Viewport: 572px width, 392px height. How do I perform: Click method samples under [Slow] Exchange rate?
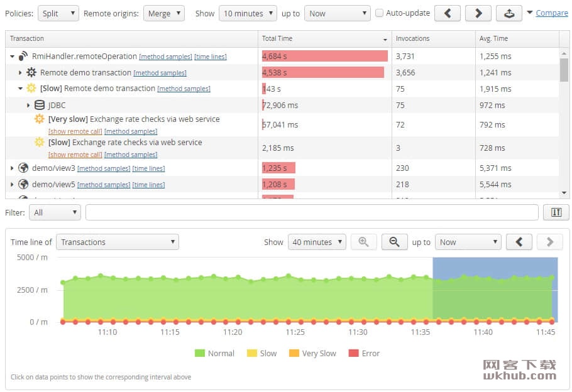click(x=131, y=155)
